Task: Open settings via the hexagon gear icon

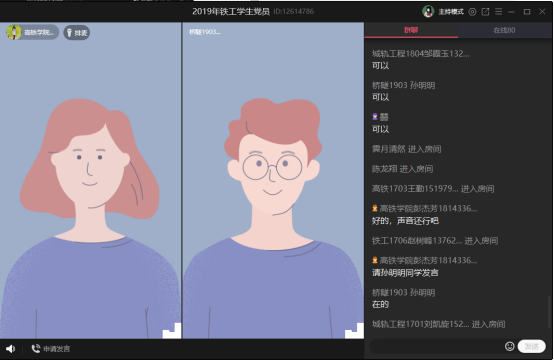Action: click(472, 12)
